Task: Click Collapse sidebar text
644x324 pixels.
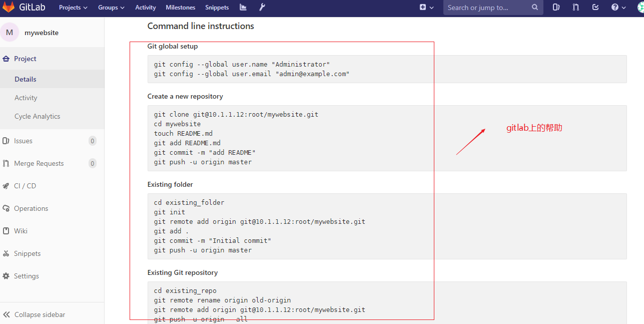Action: click(x=40, y=314)
